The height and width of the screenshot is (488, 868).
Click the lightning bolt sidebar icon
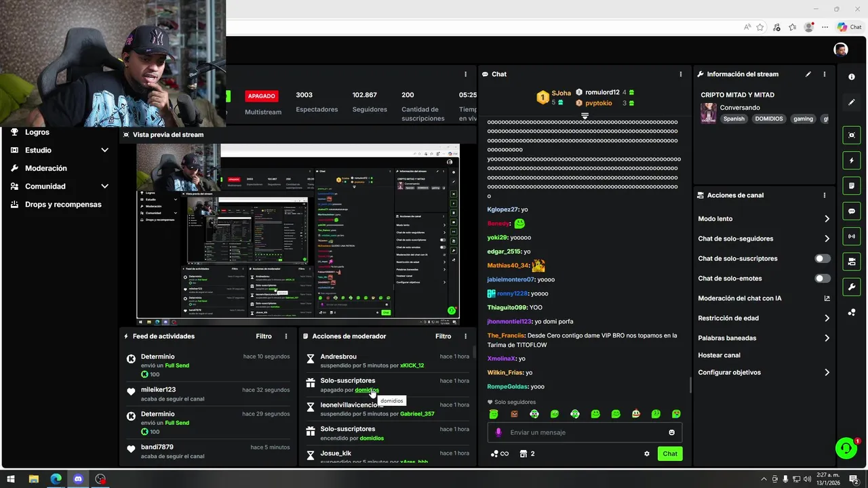click(852, 161)
